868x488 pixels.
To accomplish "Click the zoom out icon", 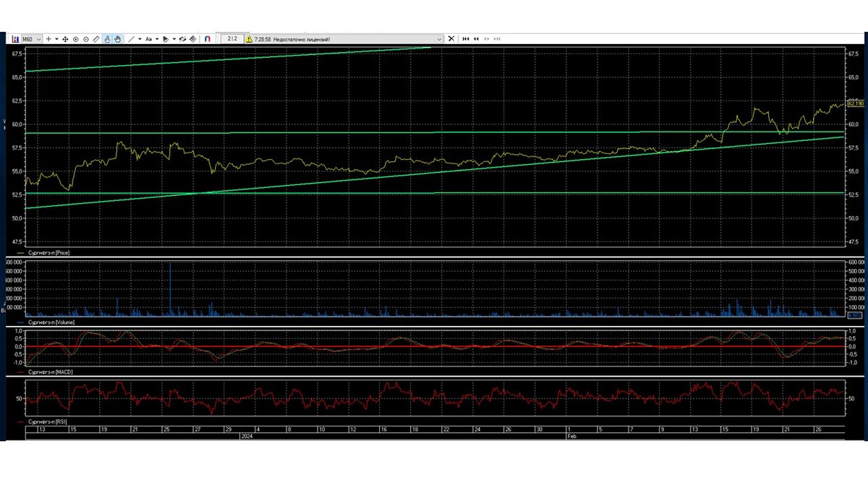I will point(86,39).
